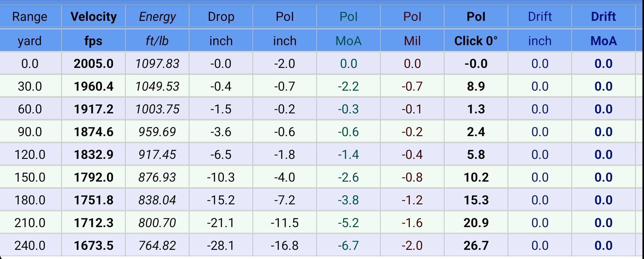Select the 60.0 yard range cell
Viewport: 644px width, 259px height.
(30, 109)
